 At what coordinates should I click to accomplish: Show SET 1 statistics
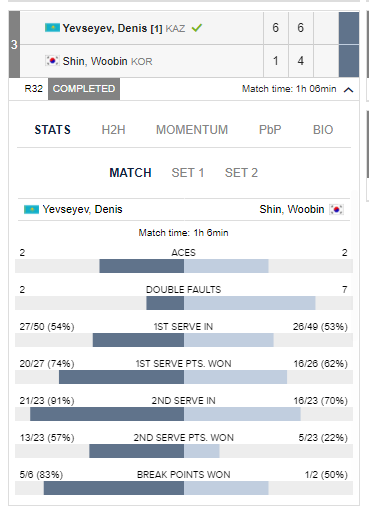[188, 173]
